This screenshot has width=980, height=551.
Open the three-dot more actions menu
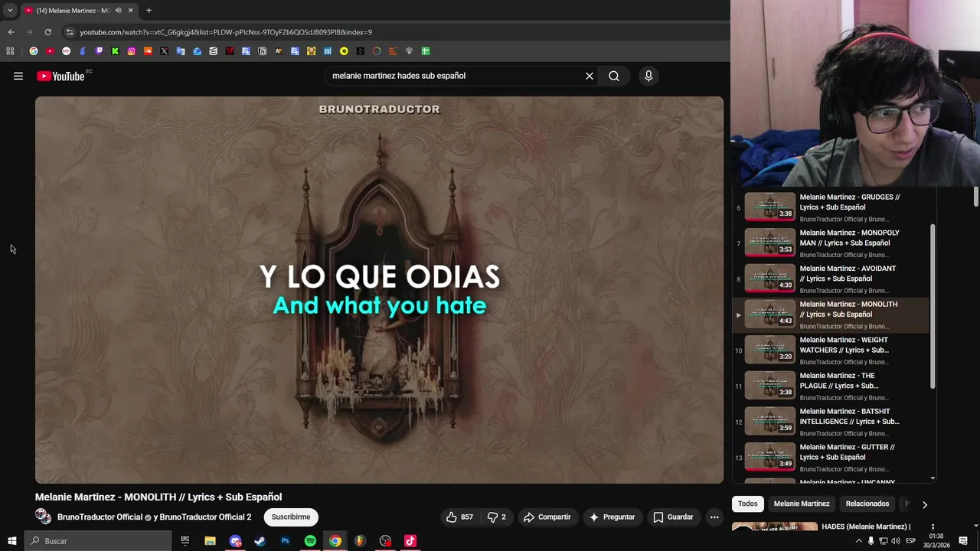(x=714, y=517)
